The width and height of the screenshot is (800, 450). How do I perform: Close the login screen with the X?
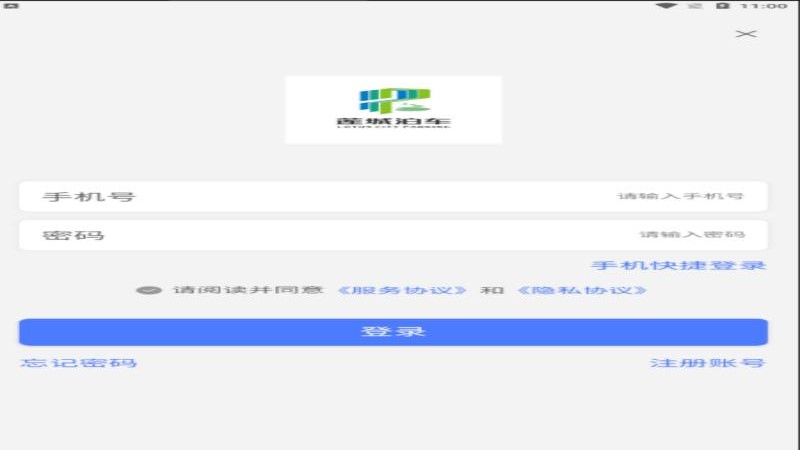point(746,34)
